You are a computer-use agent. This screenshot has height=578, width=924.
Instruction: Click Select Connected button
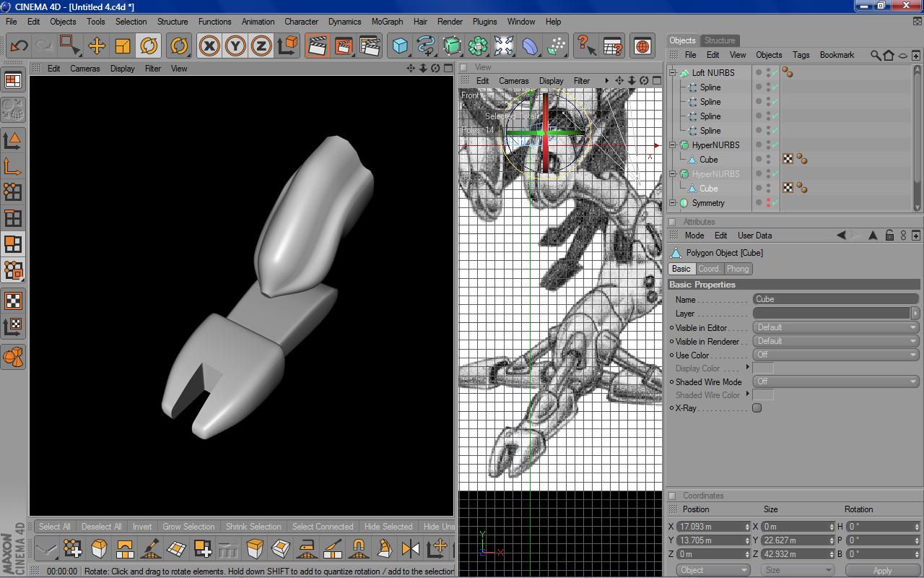[323, 527]
